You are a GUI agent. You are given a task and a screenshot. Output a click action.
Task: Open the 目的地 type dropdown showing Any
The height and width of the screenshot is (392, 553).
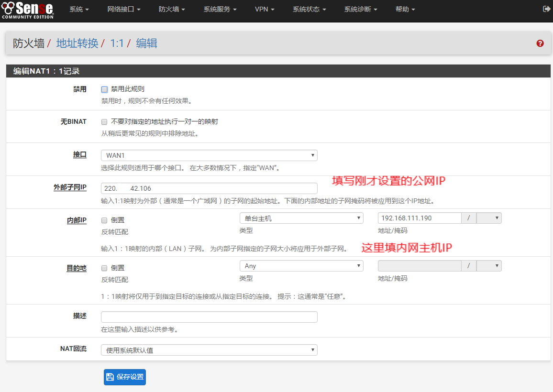(x=301, y=266)
